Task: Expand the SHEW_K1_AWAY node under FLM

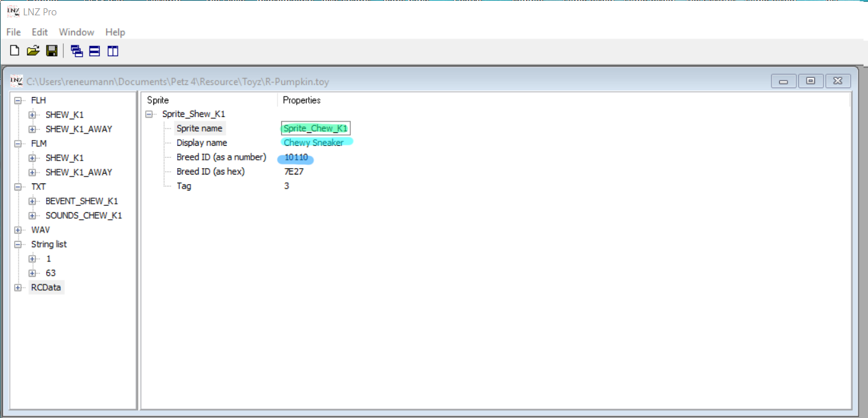Action: (32, 173)
